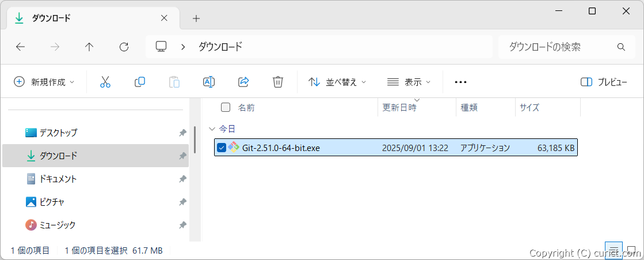The width and height of the screenshot is (644, 260).
Task: Go up one folder with Up arrow
Action: click(89, 47)
